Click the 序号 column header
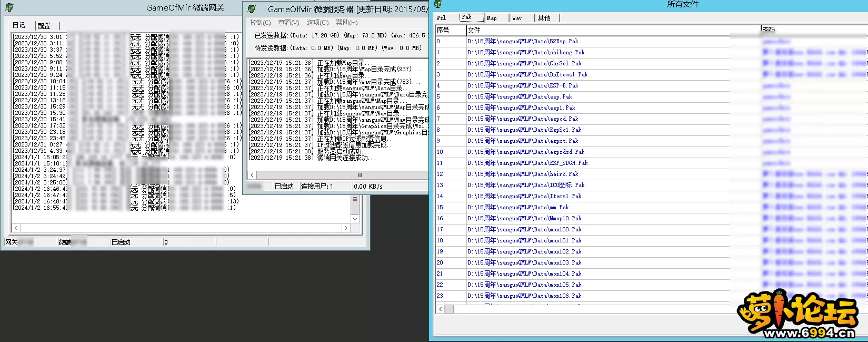The image size is (868, 342). [x=451, y=30]
